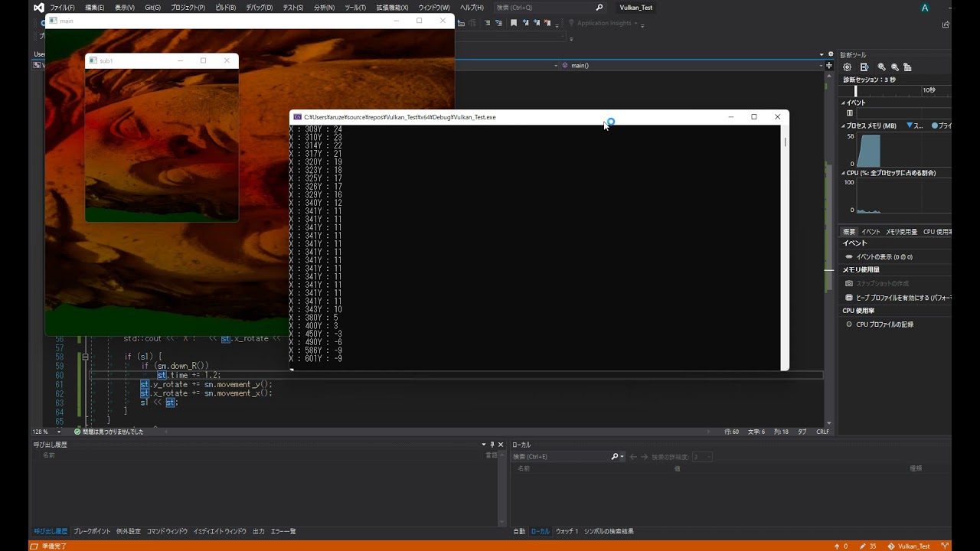Open the 呼び出し履歴 window options dropdown

483,445
